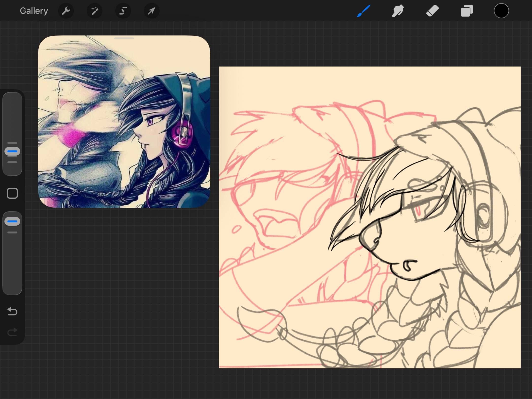Image resolution: width=532 pixels, height=399 pixels.
Task: Click on the drawing canvas sketch
Action: (370, 217)
